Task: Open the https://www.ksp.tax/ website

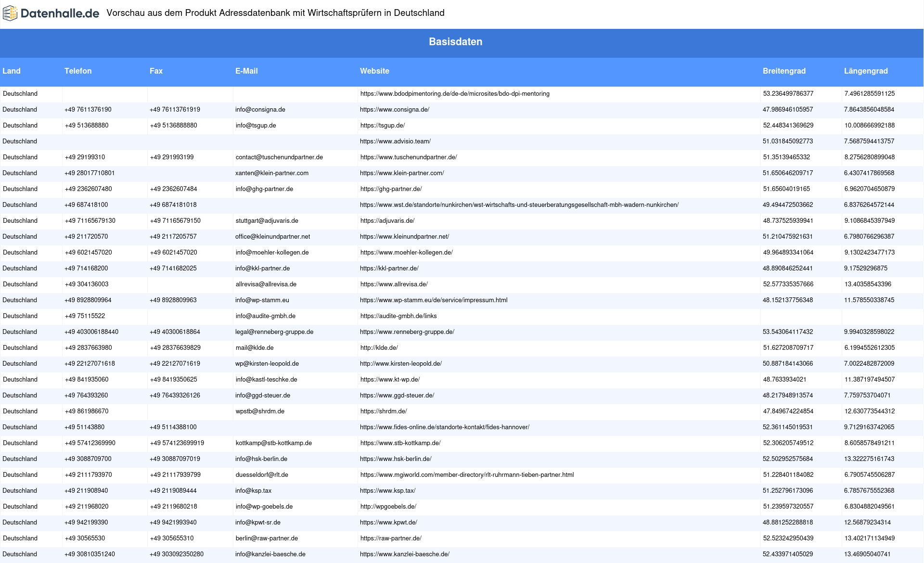Action: 388,491
